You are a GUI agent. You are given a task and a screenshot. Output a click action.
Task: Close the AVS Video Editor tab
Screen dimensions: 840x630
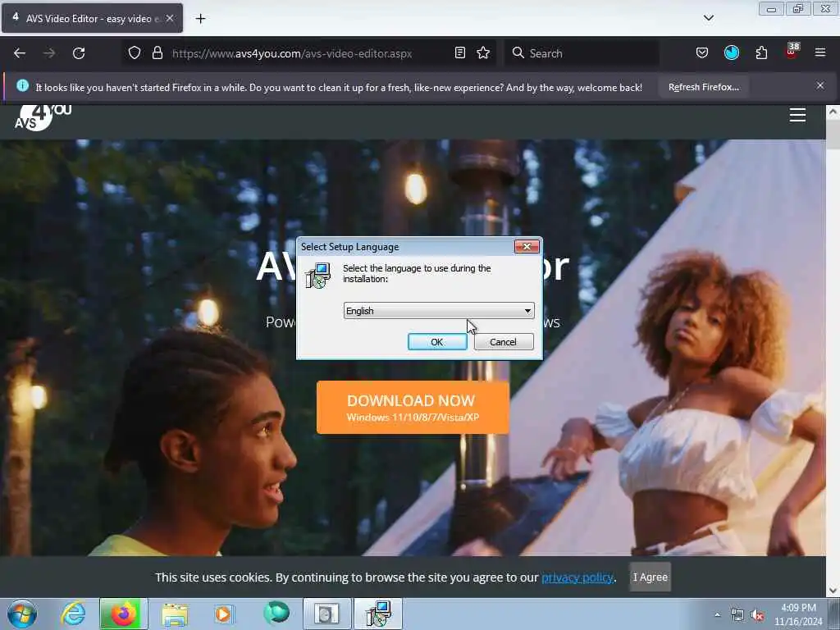pos(170,18)
